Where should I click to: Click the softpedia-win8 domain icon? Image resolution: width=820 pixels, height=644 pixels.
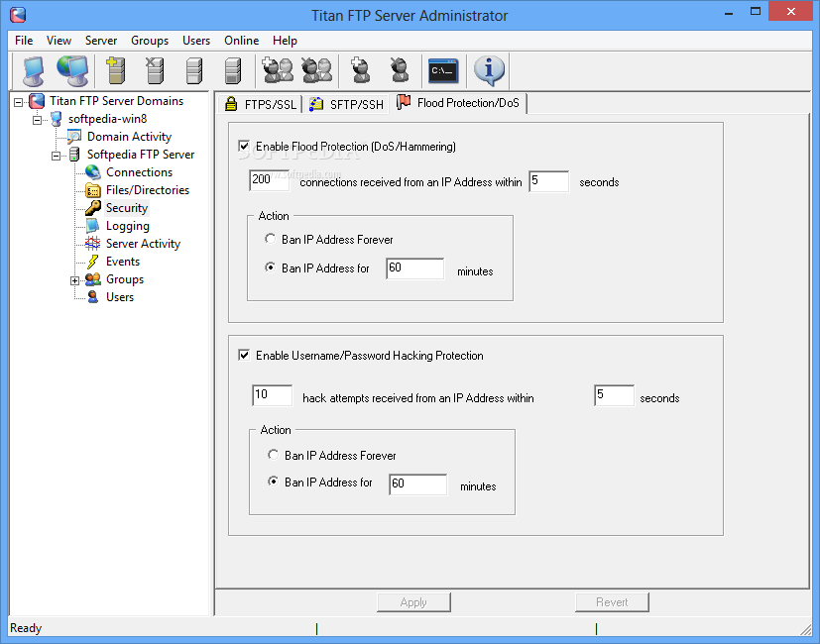click(x=56, y=119)
